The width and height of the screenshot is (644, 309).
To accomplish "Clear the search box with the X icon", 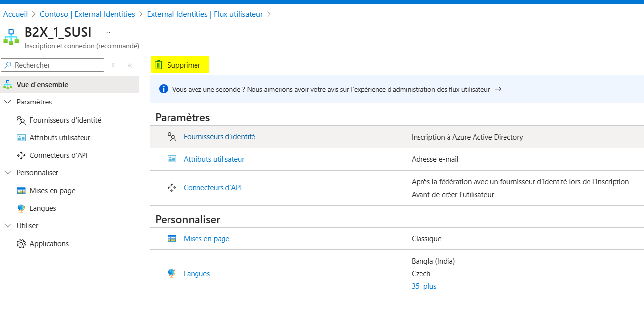I will click(x=113, y=65).
